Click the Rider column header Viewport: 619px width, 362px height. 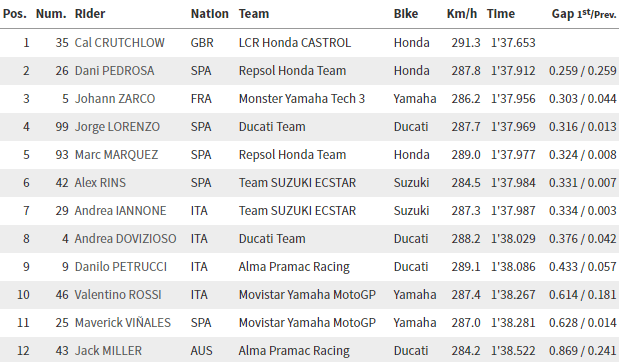90,14
